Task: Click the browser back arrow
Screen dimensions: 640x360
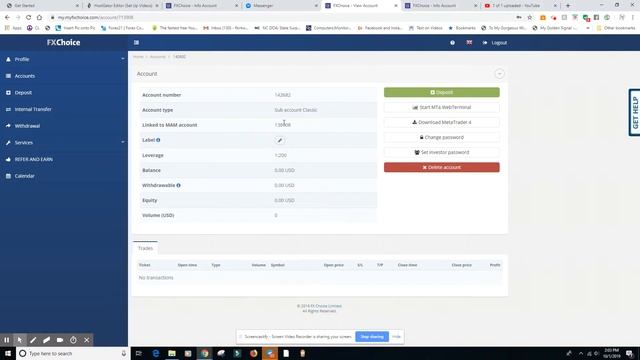Action: tap(7, 18)
